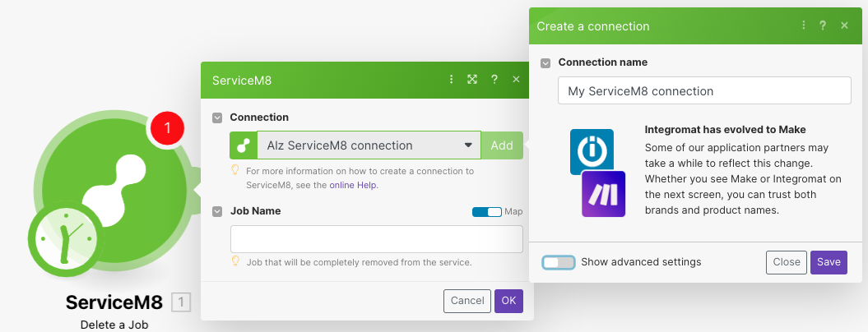Click the Job Name field label
The width and height of the screenshot is (868, 332).
tap(255, 211)
